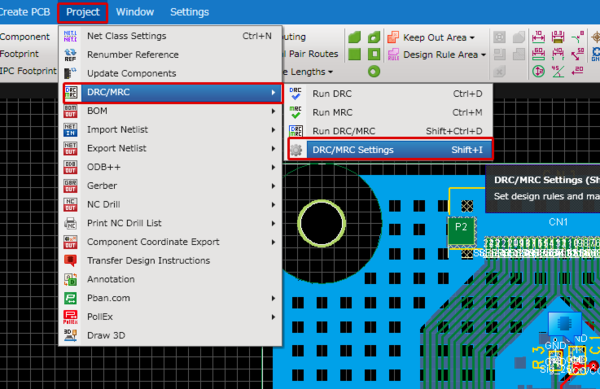Click the IPC Footprint ribbon button
600x389 pixels.
(x=28, y=71)
